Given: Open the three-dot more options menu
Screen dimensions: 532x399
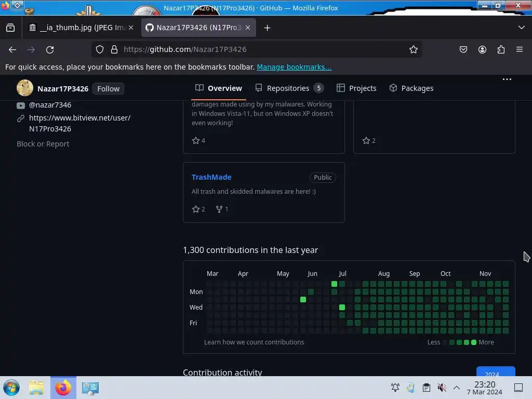Looking at the screenshot, I should point(507,79).
